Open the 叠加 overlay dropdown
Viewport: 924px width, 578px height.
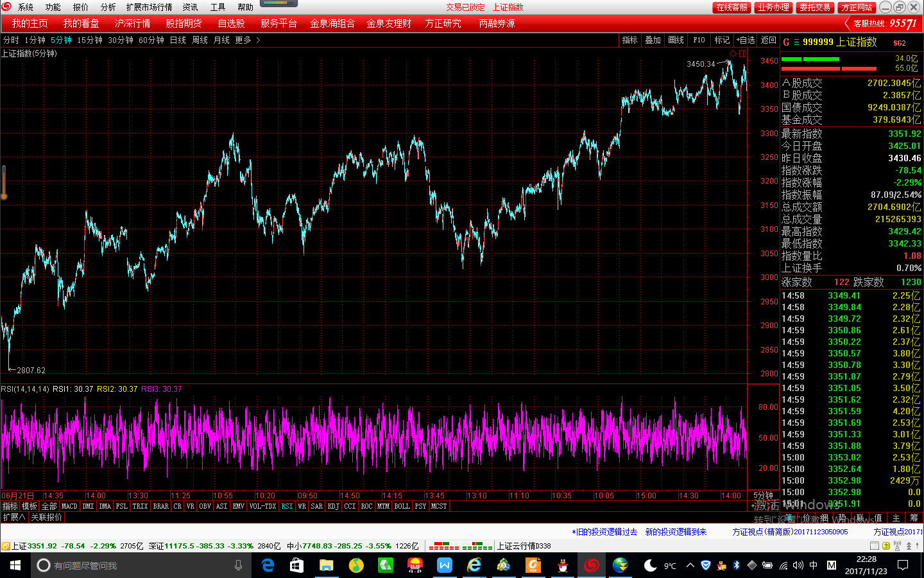pyautogui.click(x=653, y=40)
